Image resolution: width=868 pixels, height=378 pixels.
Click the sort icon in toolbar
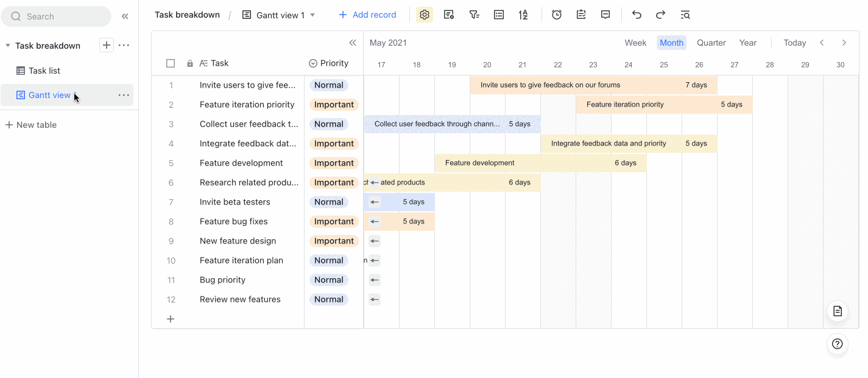pyautogui.click(x=523, y=15)
